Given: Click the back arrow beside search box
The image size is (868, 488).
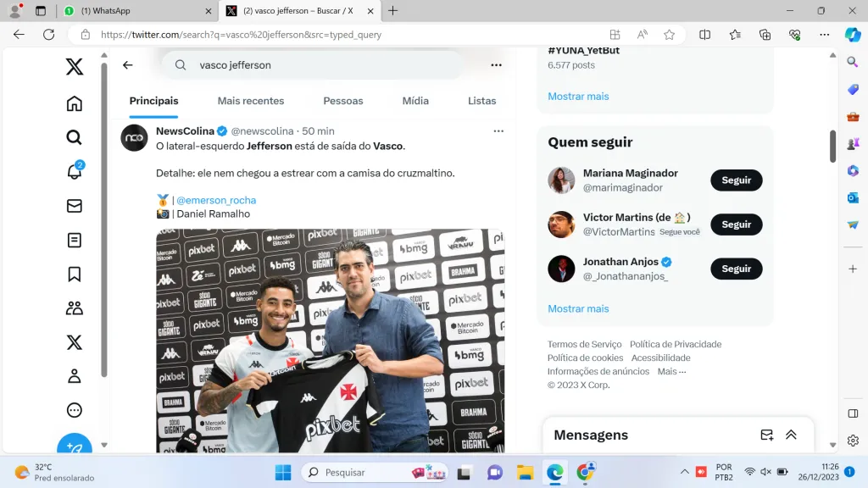Looking at the screenshot, I should [128, 65].
